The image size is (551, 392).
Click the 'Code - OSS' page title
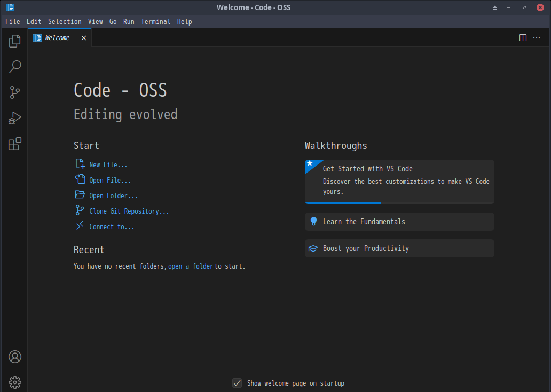(120, 90)
